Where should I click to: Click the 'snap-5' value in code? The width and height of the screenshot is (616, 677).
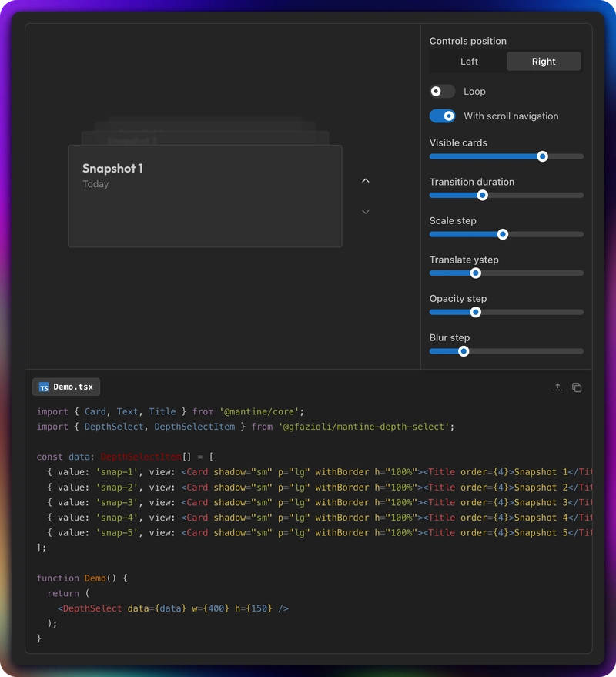(x=116, y=532)
